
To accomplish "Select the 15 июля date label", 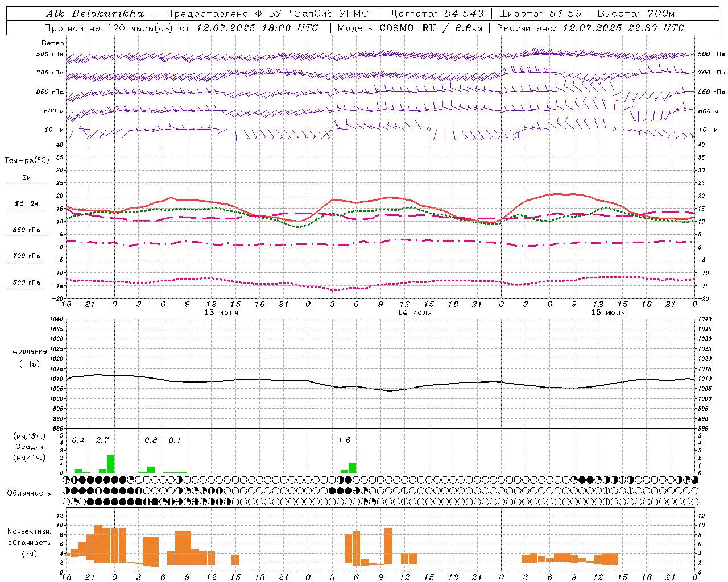I will [608, 313].
